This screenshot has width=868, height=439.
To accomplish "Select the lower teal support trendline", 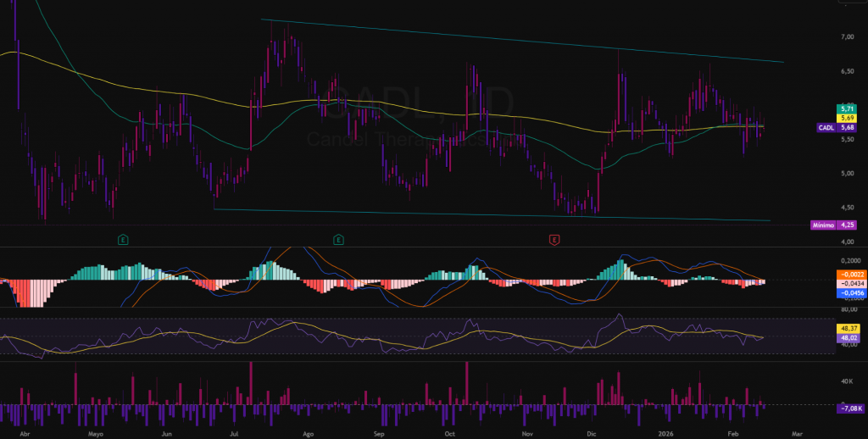I will (492, 214).
